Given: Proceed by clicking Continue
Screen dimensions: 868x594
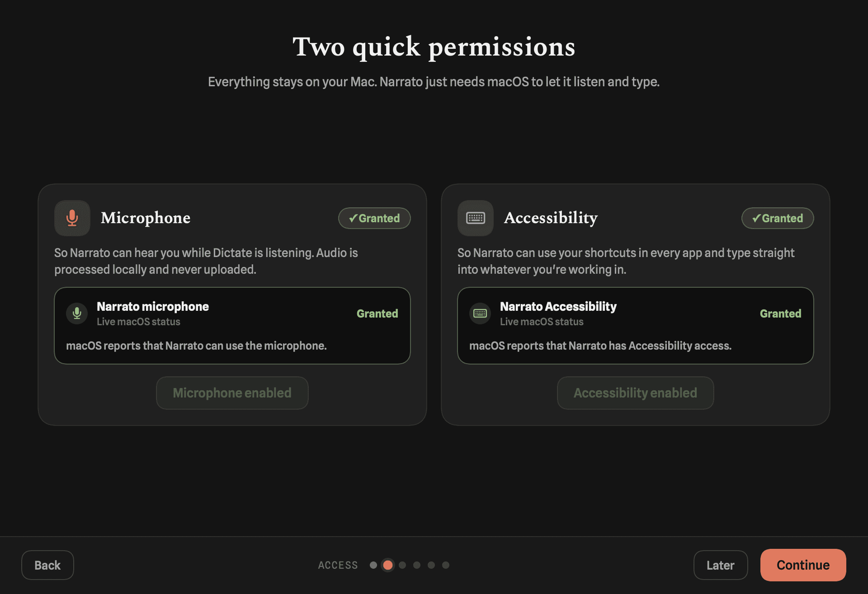Looking at the screenshot, I should [803, 565].
